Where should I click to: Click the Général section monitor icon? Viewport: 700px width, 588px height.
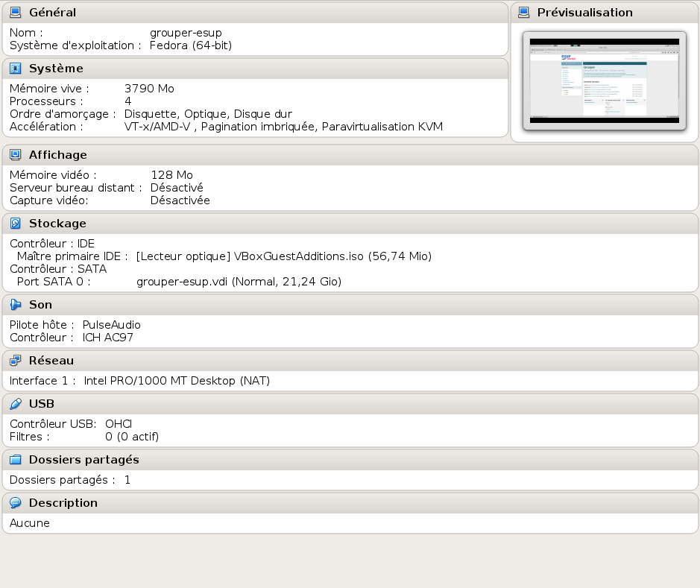pyautogui.click(x=15, y=13)
